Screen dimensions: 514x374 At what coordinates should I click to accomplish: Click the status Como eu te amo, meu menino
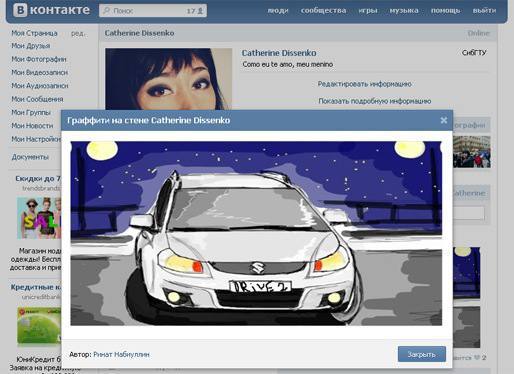[x=288, y=64]
